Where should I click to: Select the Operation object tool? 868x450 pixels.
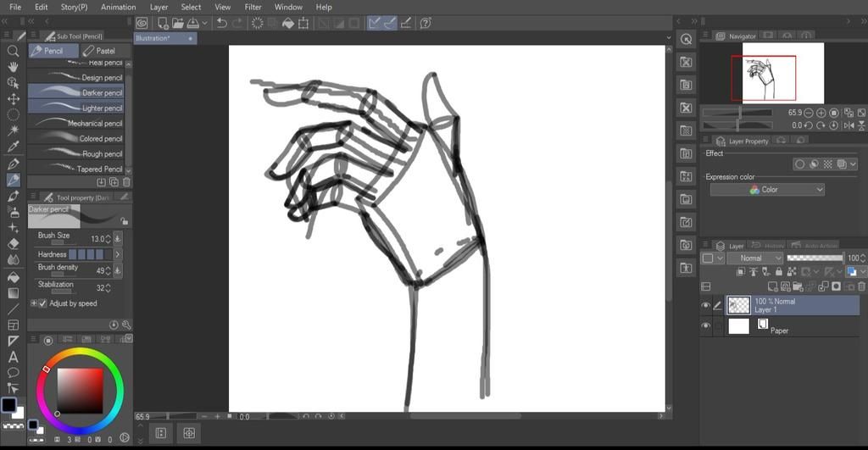(14, 82)
